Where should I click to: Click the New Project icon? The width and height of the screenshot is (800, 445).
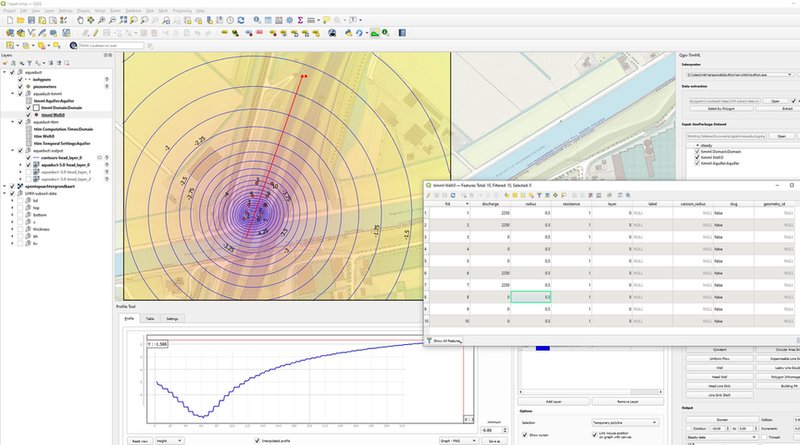pyautogui.click(x=9, y=20)
